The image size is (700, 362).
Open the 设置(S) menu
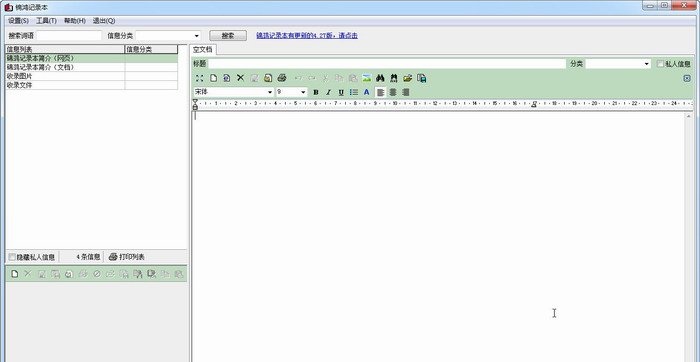coord(18,21)
